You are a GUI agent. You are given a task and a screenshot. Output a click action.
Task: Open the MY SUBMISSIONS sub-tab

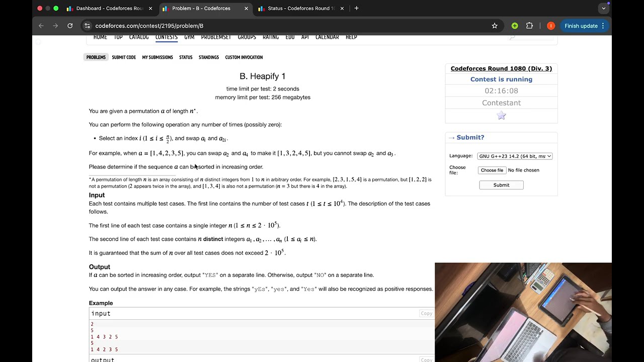[157, 57]
